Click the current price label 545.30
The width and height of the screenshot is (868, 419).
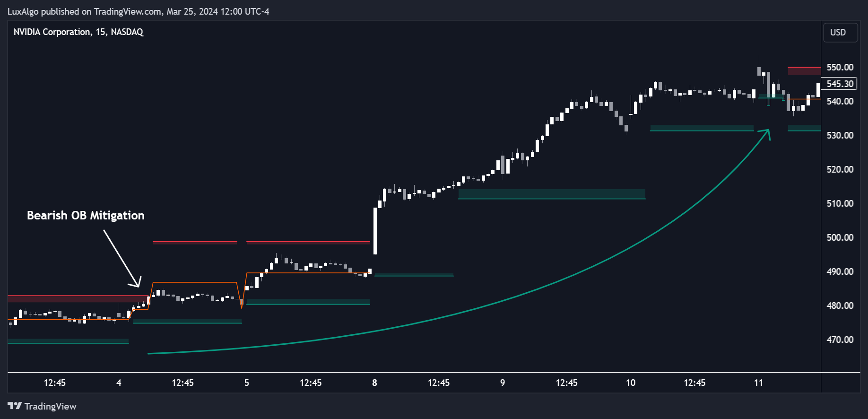[840, 84]
